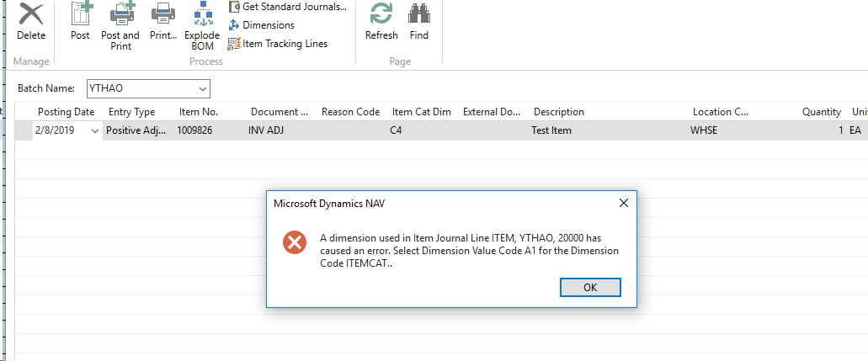Expand the Batch Name dropdown

point(203,88)
